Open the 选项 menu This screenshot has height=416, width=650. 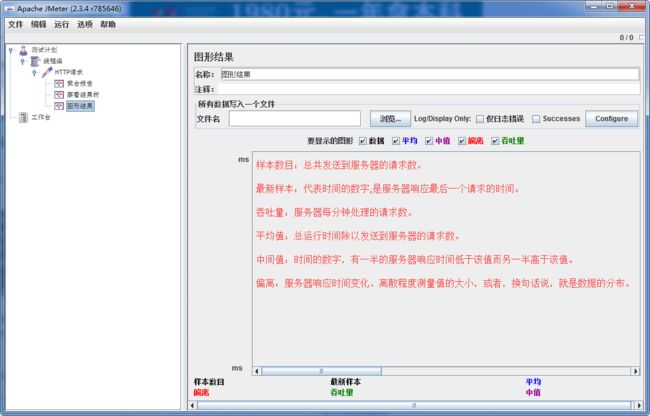pyautogui.click(x=85, y=24)
